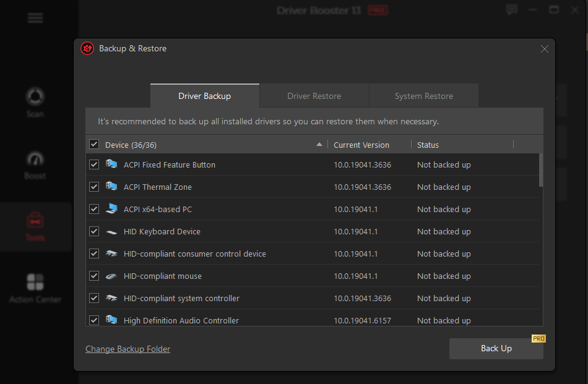Sort list by Current Version column
Screen dimensions: 588x384
click(x=361, y=145)
